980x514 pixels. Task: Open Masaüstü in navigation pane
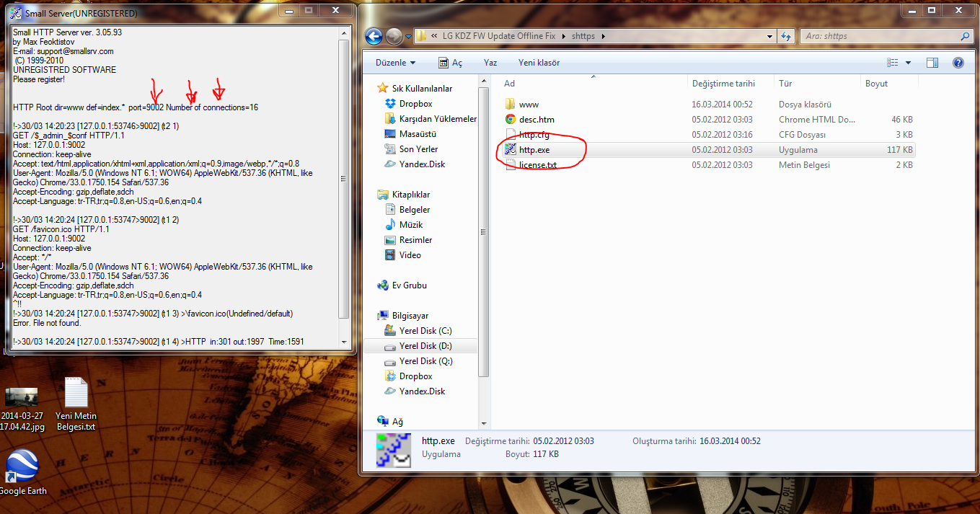[418, 134]
